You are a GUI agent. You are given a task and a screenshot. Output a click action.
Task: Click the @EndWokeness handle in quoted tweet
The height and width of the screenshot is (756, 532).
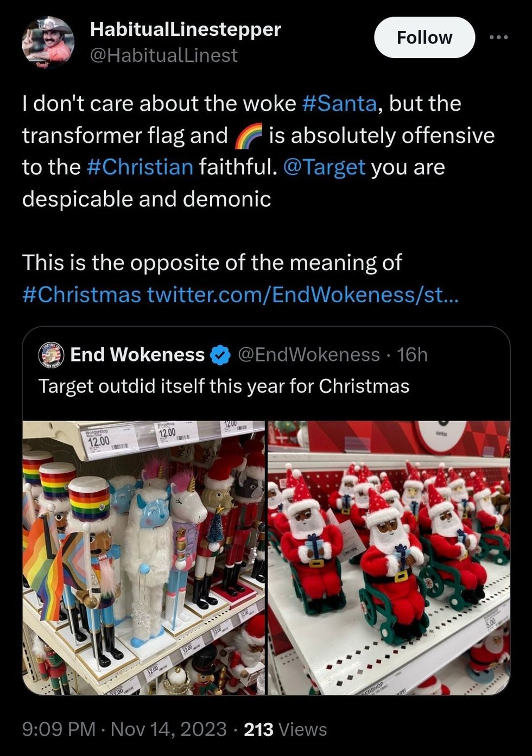(309, 355)
